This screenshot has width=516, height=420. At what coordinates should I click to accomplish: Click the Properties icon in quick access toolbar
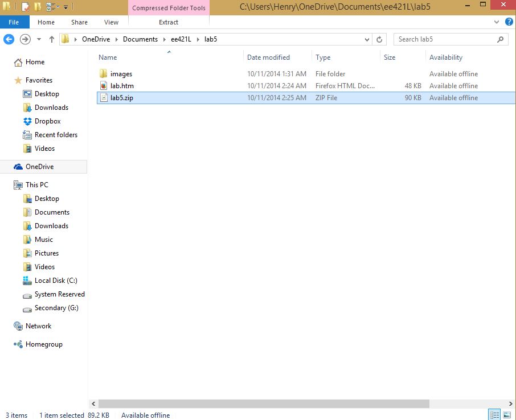[x=25, y=7]
